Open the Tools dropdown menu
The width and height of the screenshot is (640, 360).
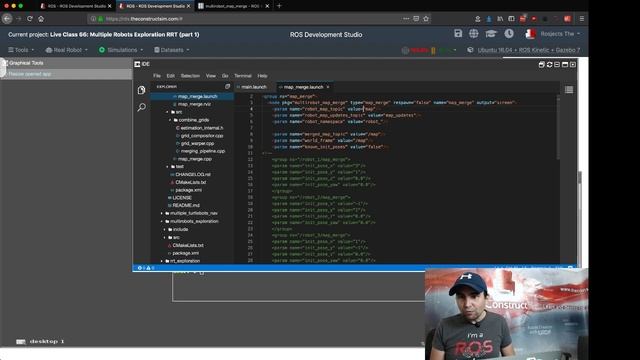[x=21, y=50]
